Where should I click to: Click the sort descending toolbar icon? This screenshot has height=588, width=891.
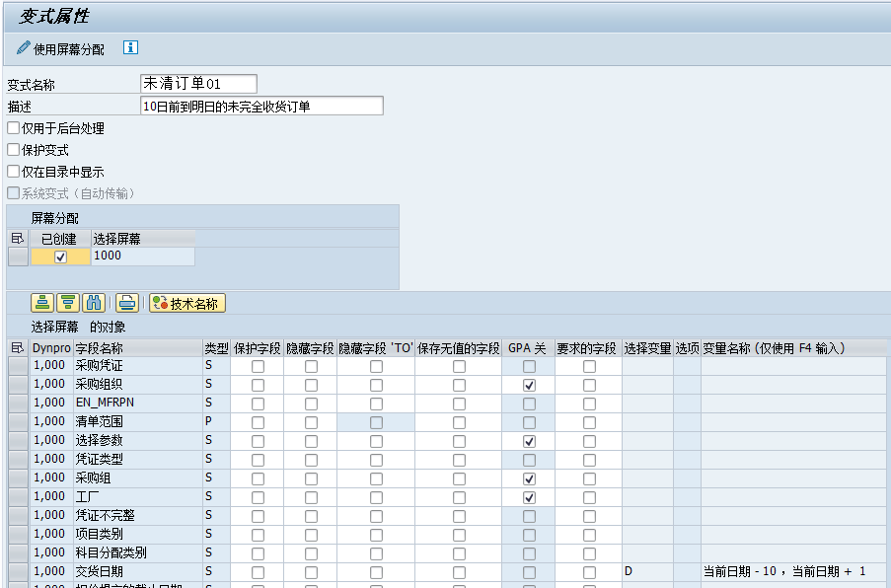[68, 303]
